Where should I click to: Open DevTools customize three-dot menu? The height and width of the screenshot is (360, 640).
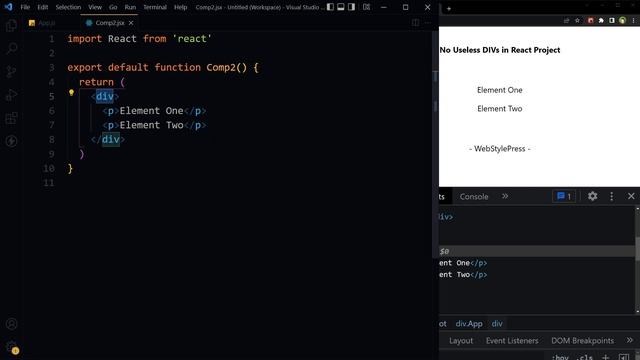[611, 196]
